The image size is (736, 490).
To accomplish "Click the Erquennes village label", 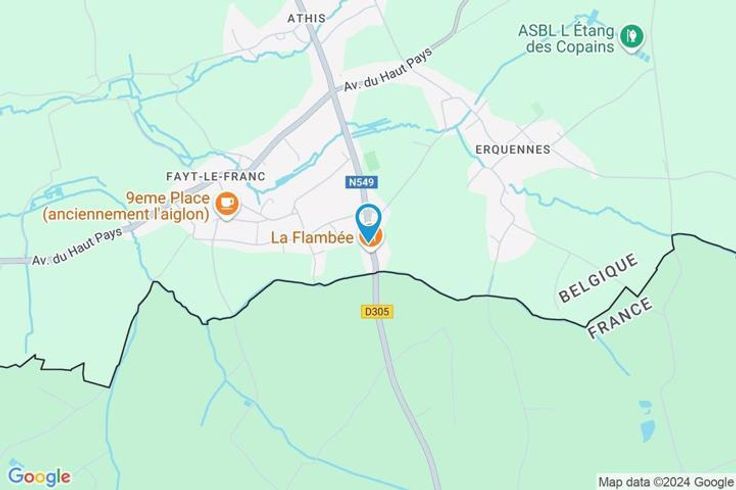I will [x=513, y=150].
